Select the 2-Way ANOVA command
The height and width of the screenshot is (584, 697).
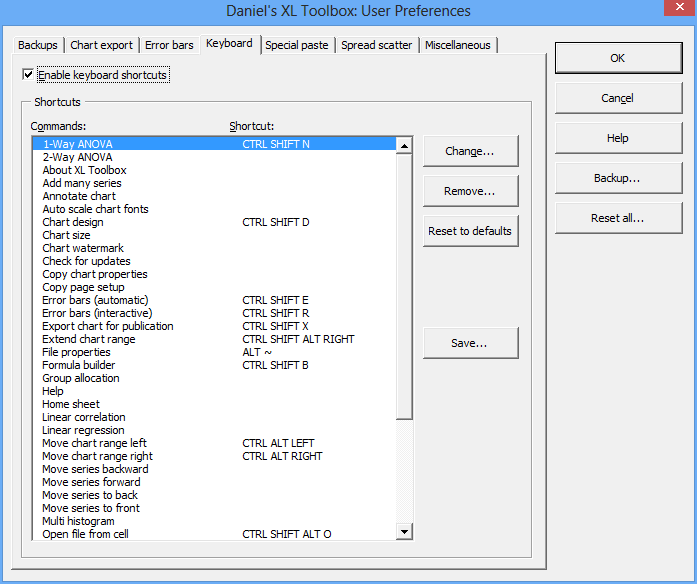coord(214,157)
